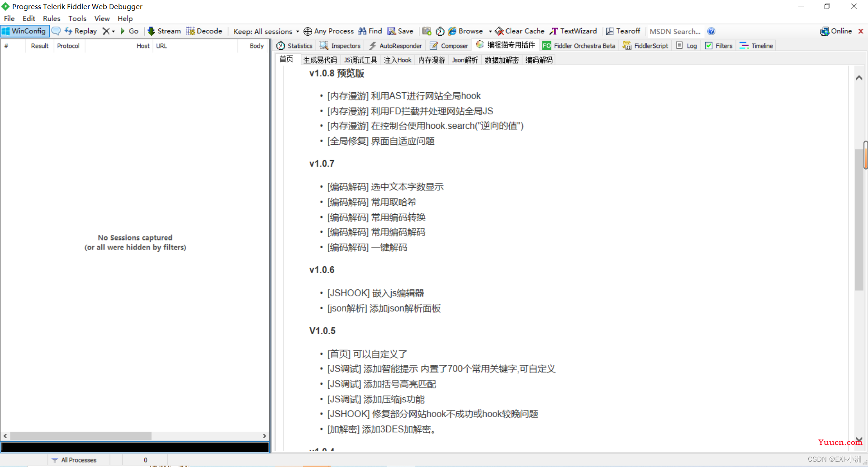Open the Browse dropdown arrow
868x467 pixels.
coord(490,31)
